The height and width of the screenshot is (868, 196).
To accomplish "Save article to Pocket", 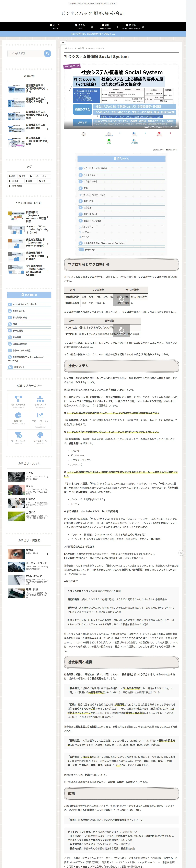I will 159,134.
